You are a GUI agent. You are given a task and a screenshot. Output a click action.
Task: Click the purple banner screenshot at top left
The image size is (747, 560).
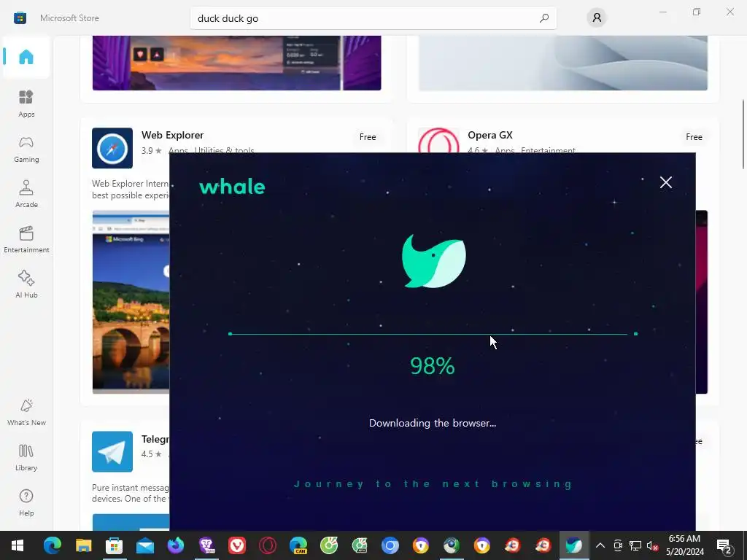(x=237, y=63)
